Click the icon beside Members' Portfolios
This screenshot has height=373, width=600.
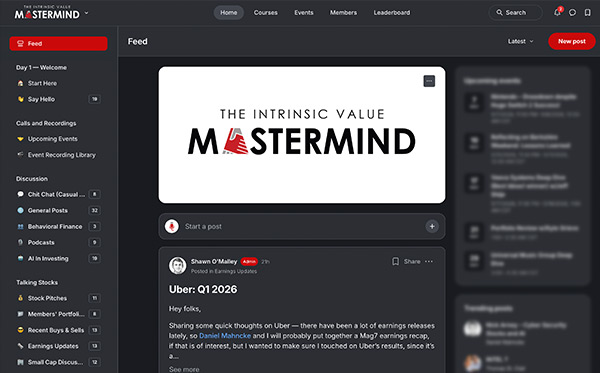pyautogui.click(x=20, y=314)
